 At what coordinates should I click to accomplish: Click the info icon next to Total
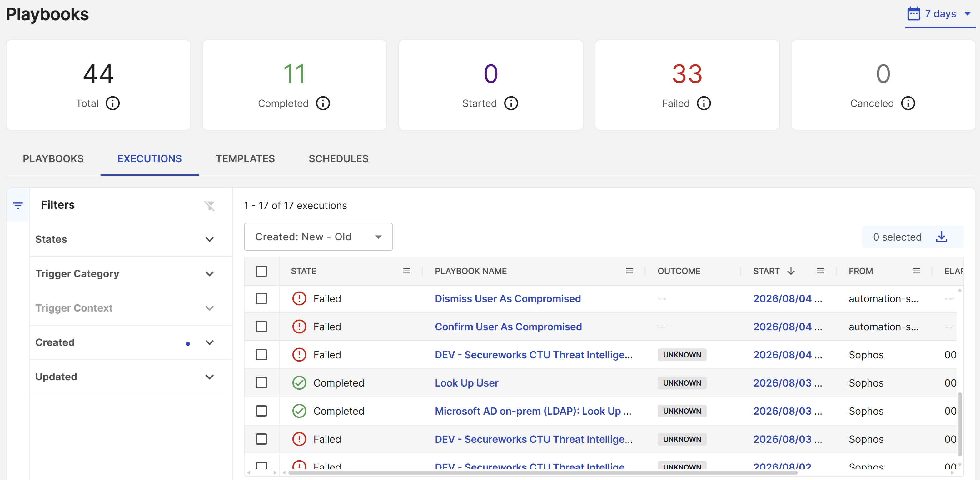click(112, 103)
